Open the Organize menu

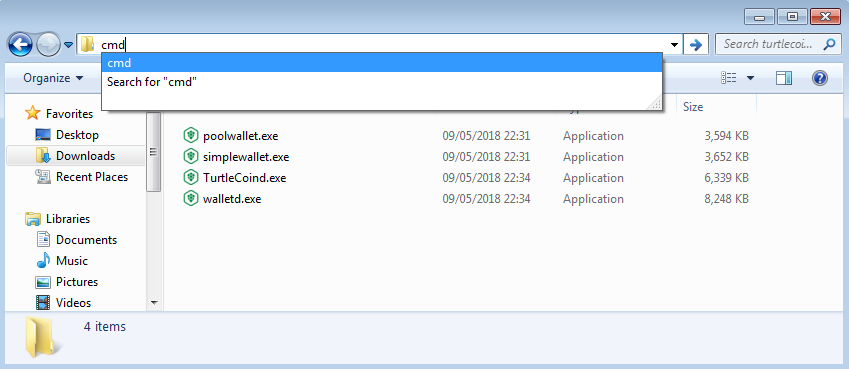(x=53, y=78)
